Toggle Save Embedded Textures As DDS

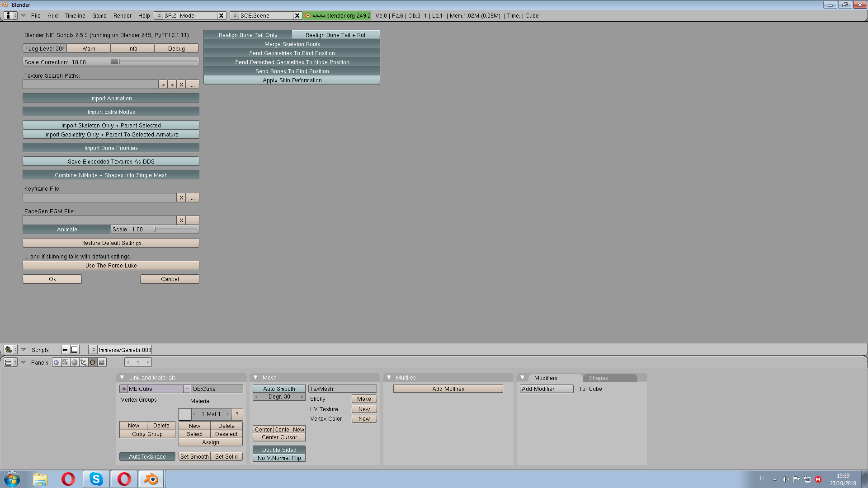point(111,162)
